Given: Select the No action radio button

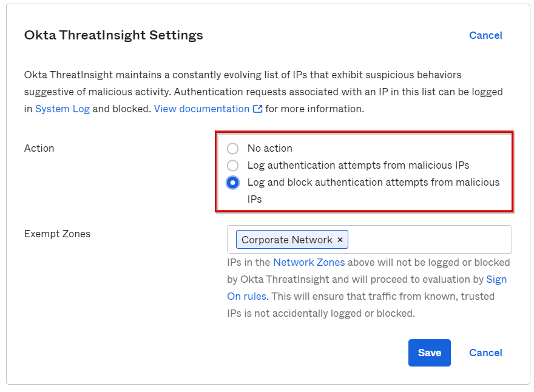Looking at the screenshot, I should [232, 149].
